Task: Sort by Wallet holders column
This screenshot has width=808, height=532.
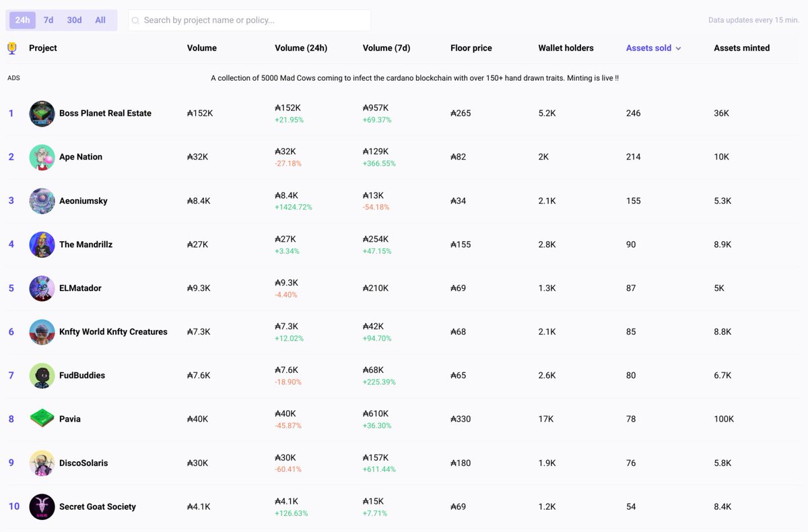Action: 566,48
